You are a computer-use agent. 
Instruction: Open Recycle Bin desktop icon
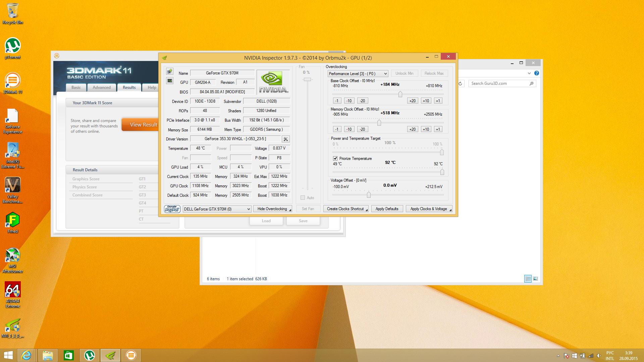tap(13, 14)
